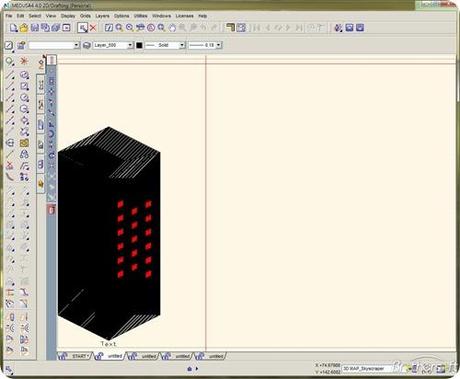
Task: Click the red X delete icon
Action: (93, 28)
